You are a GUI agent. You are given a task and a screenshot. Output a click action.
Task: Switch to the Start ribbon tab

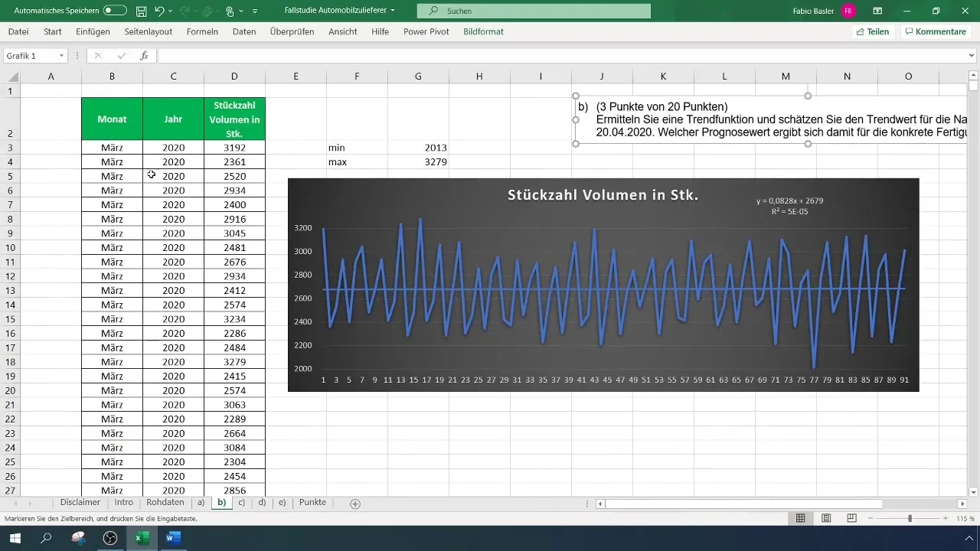point(53,31)
